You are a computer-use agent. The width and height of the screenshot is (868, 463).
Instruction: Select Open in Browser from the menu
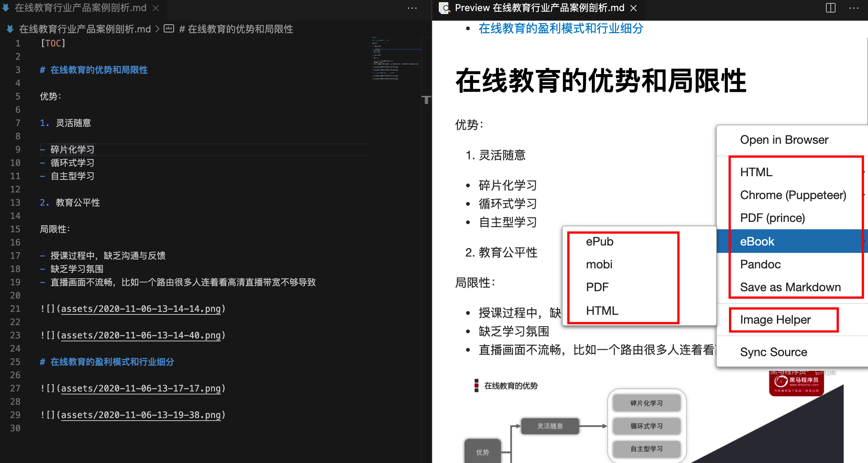click(x=784, y=140)
